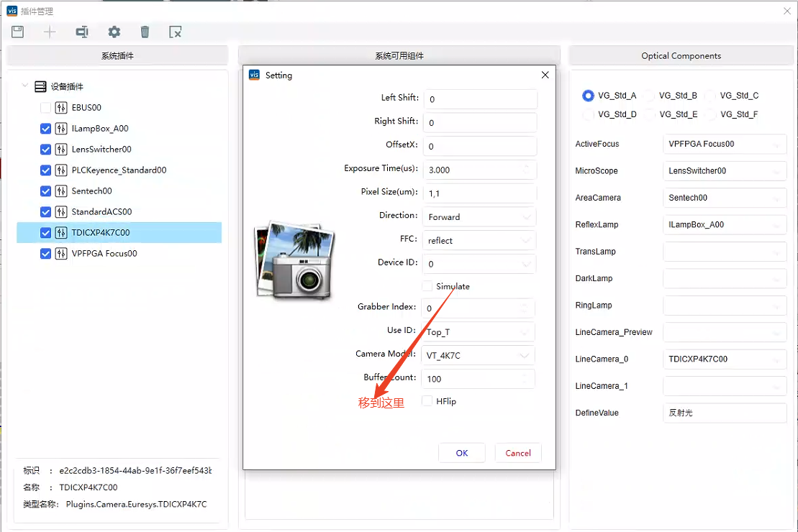This screenshot has height=532, width=798.
Task: Tick the HFlip checkbox
Action: (x=427, y=401)
